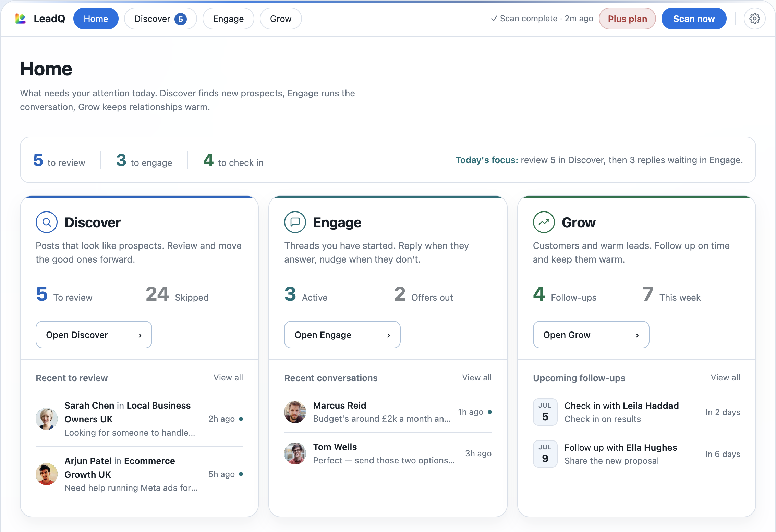The image size is (776, 532).
Task: Switch to the Discover tab
Action: [160, 19]
